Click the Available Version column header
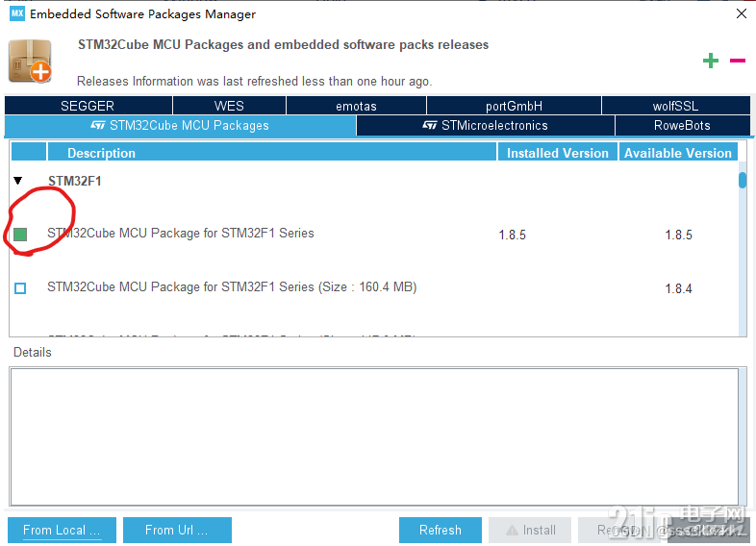 click(x=678, y=152)
